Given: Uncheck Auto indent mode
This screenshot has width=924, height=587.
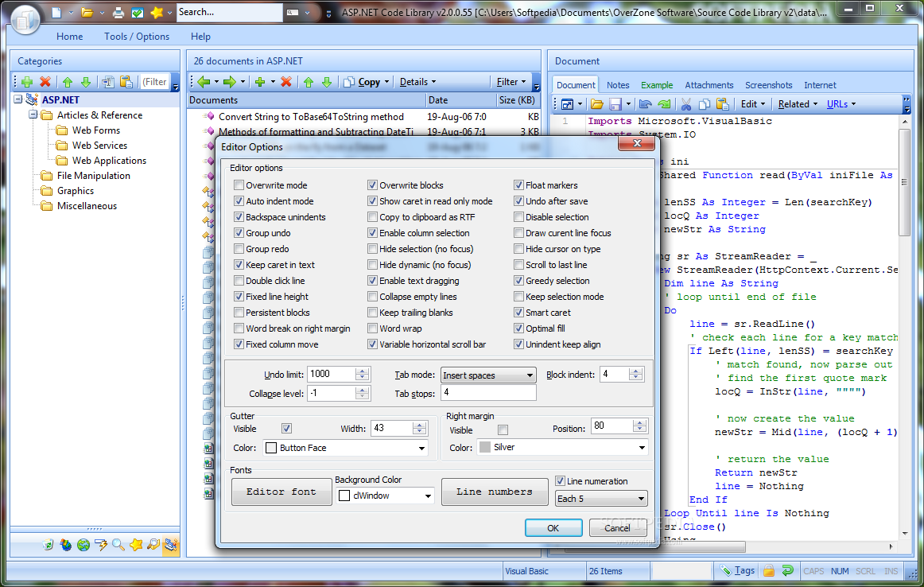Looking at the screenshot, I should click(x=239, y=201).
